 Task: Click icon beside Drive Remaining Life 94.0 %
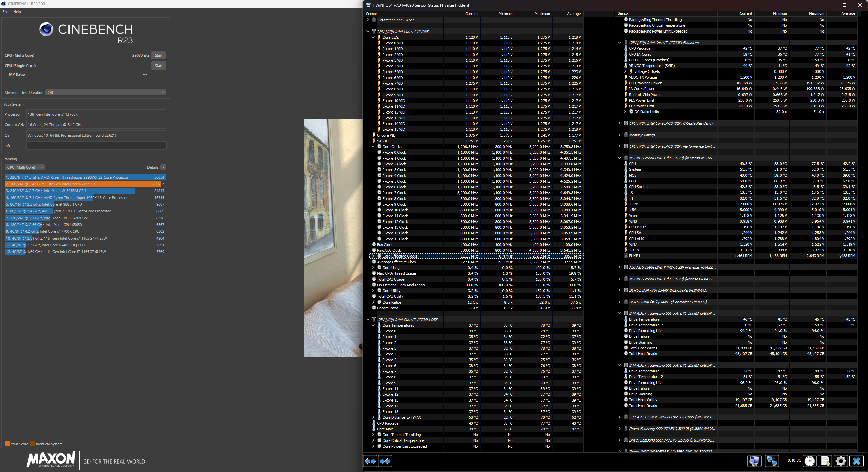(x=626, y=331)
